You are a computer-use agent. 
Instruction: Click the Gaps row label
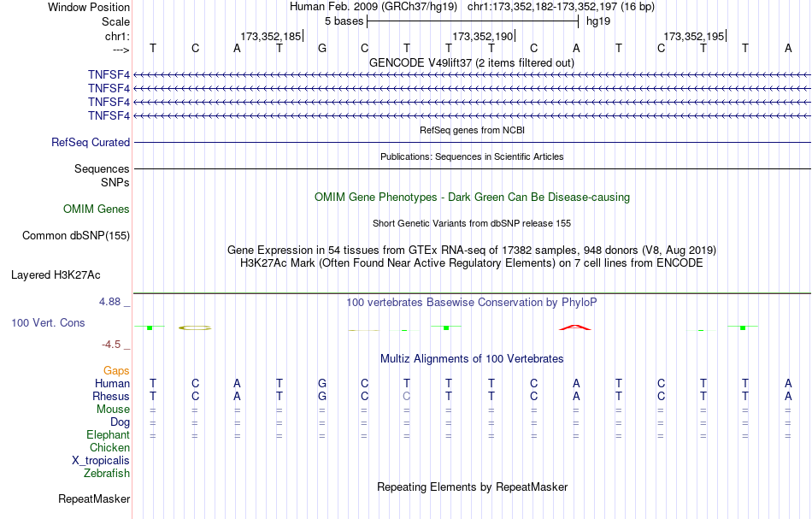116,370
